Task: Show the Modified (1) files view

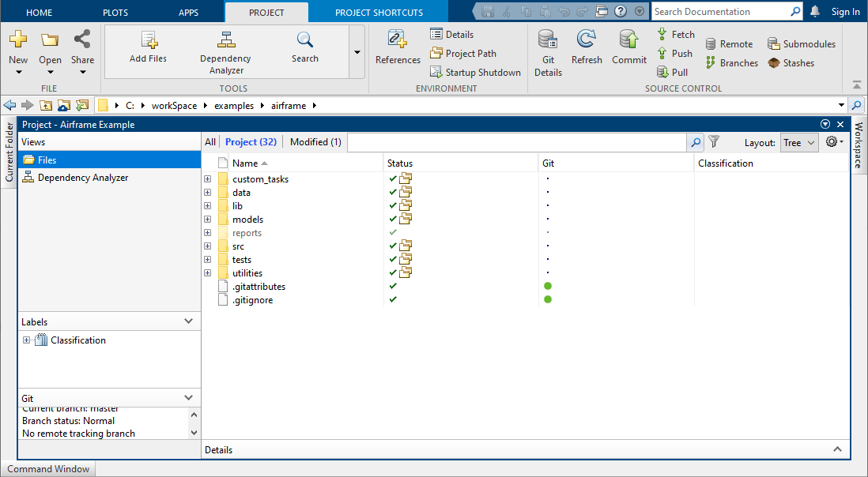Action: click(315, 142)
